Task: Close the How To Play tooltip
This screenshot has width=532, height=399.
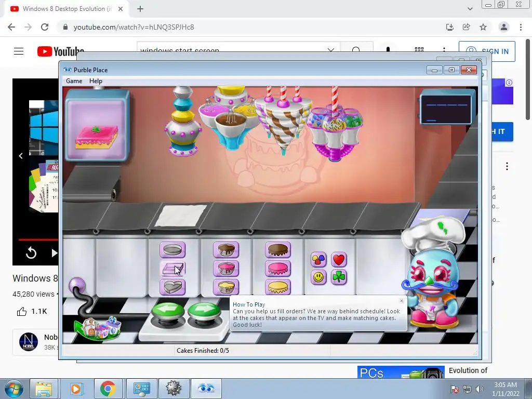Action: point(402,301)
